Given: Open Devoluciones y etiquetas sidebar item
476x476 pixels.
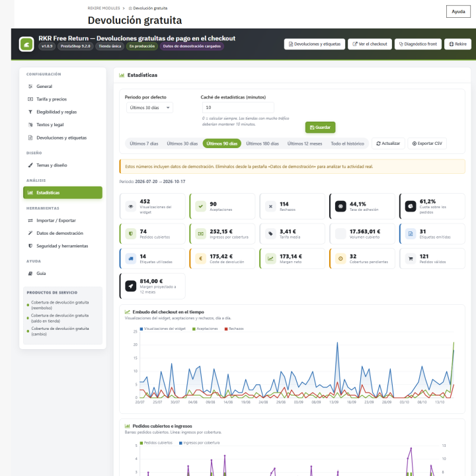Looking at the screenshot, I should 63,138.
